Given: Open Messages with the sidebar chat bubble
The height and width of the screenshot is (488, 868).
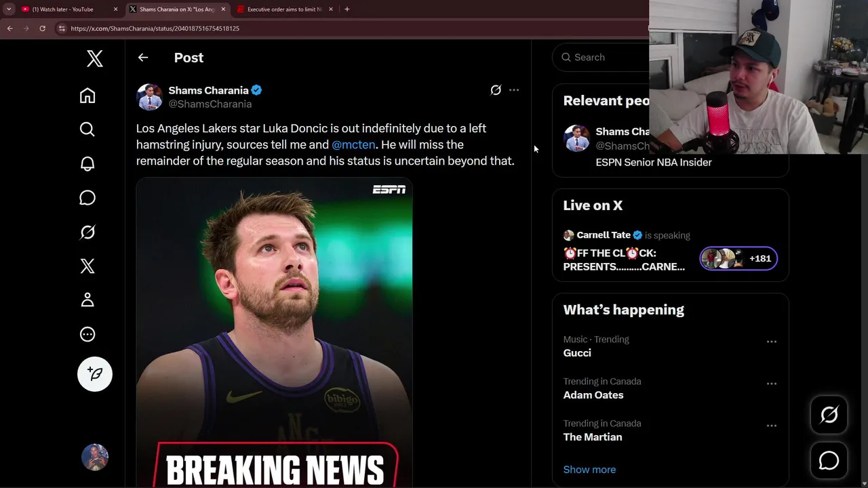Looking at the screenshot, I should pos(87,198).
